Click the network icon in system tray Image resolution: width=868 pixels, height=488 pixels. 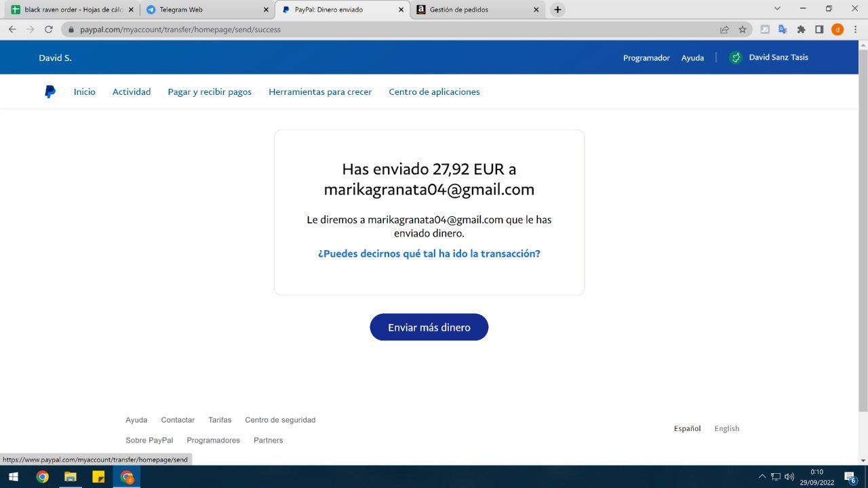point(776,476)
